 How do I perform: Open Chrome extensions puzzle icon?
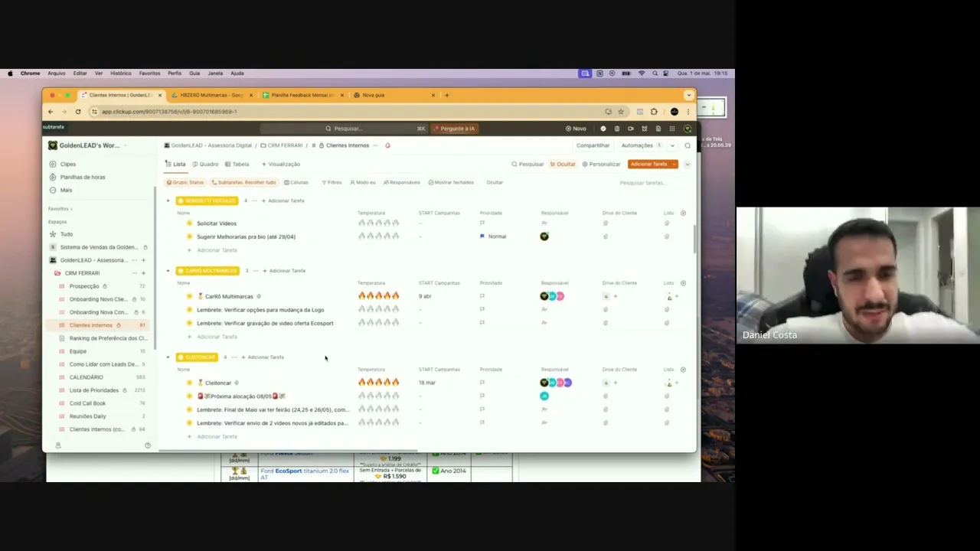pos(654,112)
